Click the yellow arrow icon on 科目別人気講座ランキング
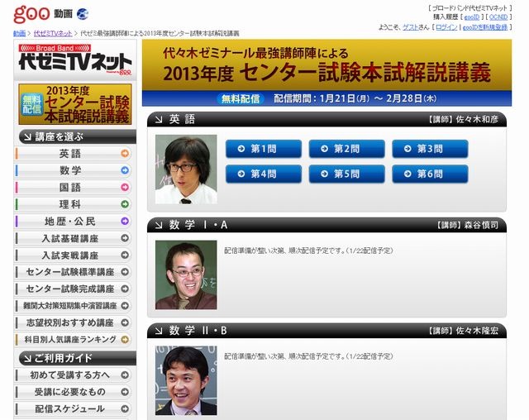This screenshot has height=420, width=529. [x=125, y=339]
